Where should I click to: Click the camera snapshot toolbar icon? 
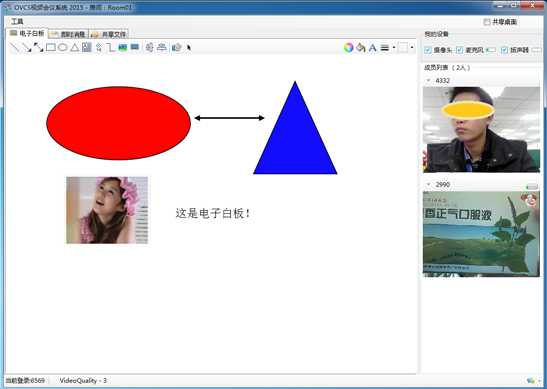coord(177,47)
